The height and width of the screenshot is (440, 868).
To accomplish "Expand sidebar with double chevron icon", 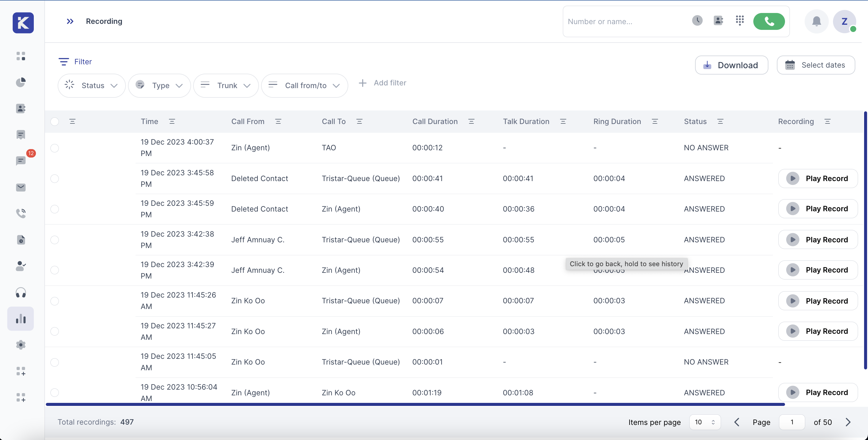I will pyautogui.click(x=70, y=21).
